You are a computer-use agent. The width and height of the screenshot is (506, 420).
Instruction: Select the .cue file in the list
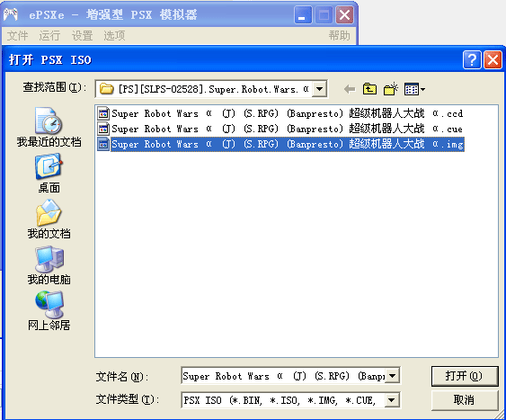point(280,129)
